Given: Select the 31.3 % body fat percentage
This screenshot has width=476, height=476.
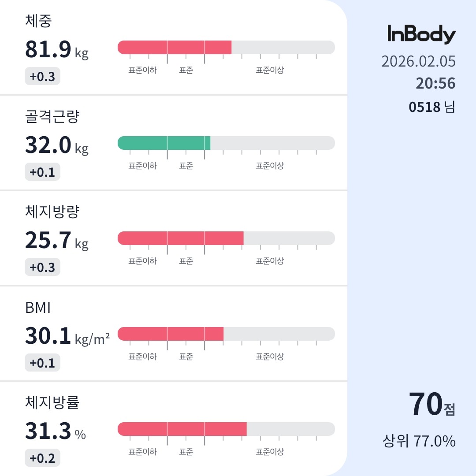Looking at the screenshot, I should click(56, 431).
